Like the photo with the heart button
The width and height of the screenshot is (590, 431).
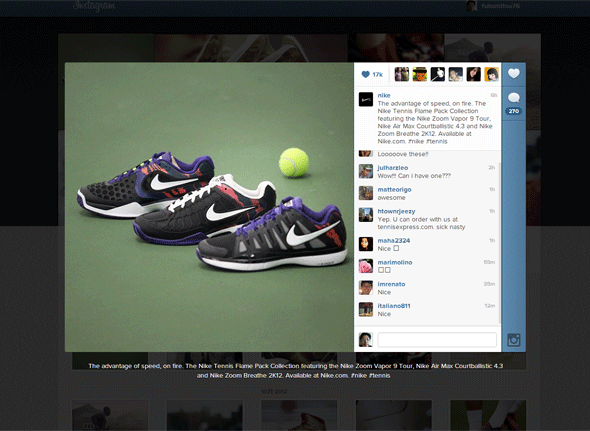tap(514, 73)
